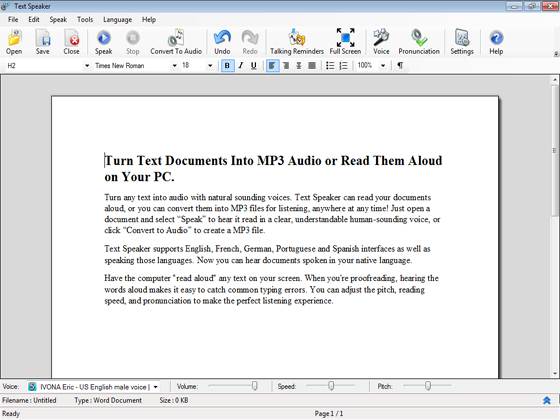Open Talking Reminders
The width and height of the screenshot is (560, 420).
pyautogui.click(x=297, y=42)
